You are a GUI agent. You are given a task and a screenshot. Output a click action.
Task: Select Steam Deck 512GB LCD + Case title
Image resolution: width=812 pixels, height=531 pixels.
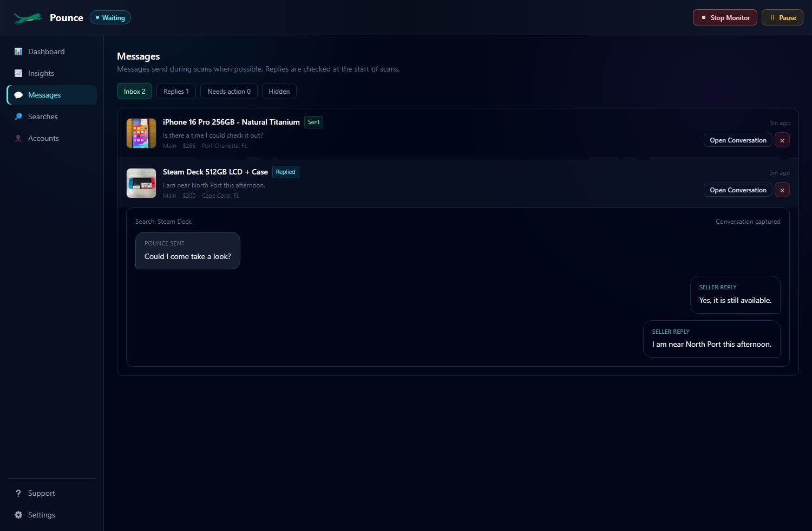215,172
